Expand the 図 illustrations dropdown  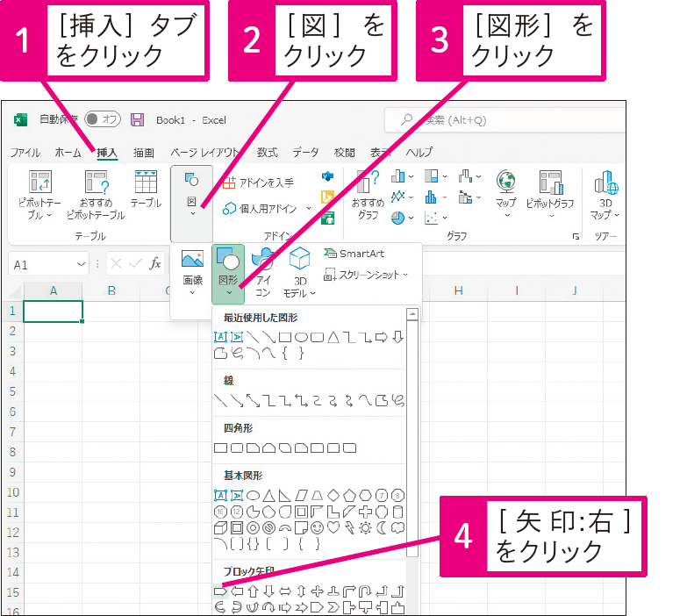[x=192, y=204]
